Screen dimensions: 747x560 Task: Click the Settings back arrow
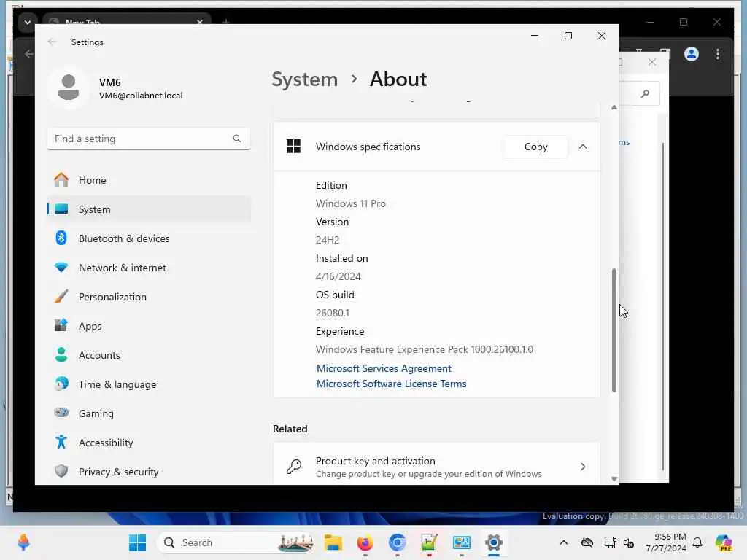(52, 42)
